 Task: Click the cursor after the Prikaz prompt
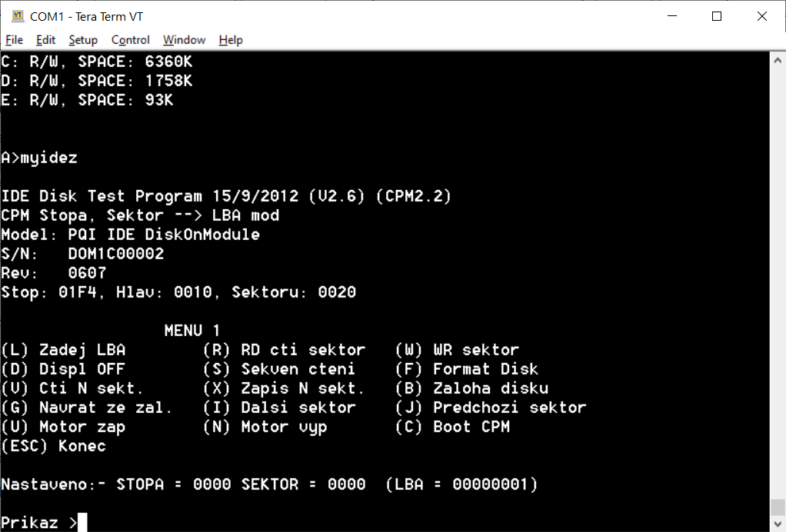click(82, 523)
